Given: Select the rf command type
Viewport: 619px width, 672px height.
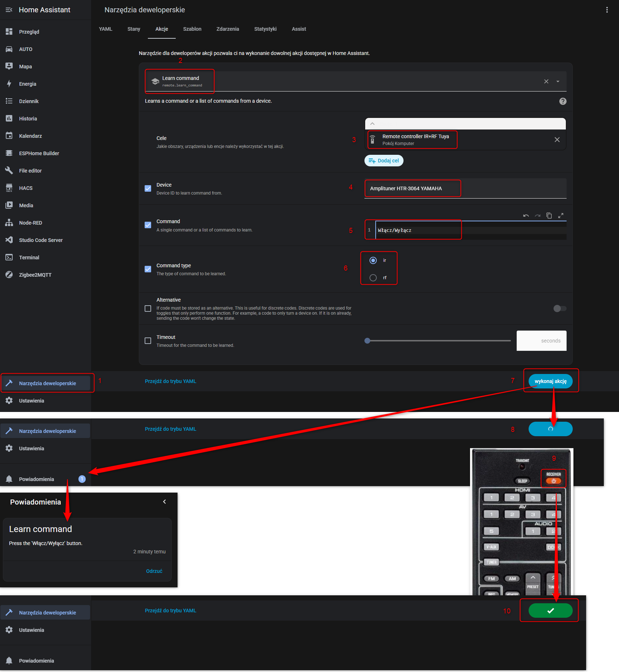Looking at the screenshot, I should tap(373, 278).
